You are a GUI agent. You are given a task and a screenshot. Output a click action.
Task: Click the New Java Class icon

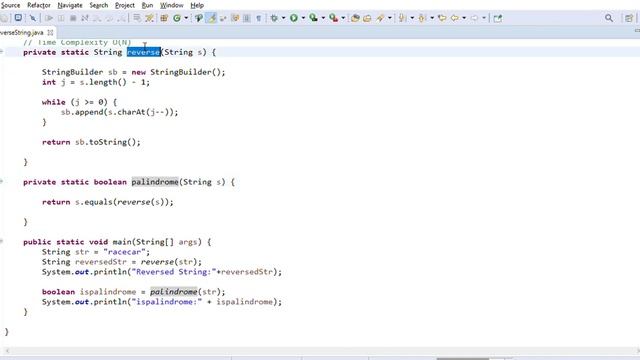coord(177,18)
